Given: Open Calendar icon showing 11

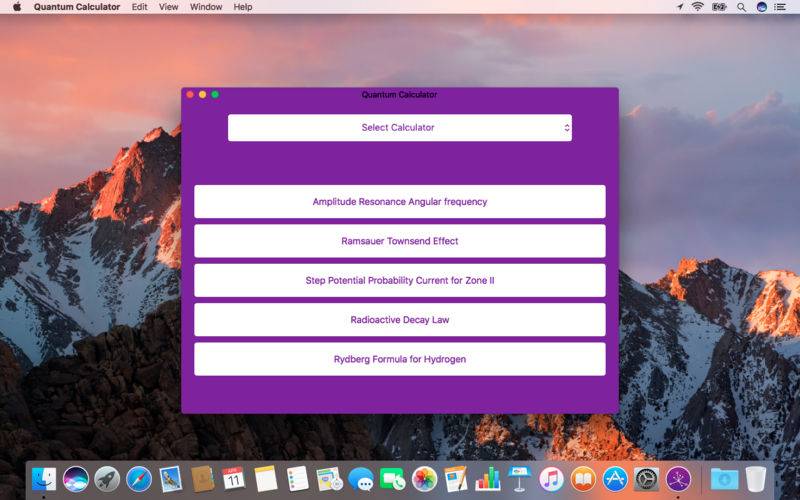Looking at the screenshot, I should (234, 479).
